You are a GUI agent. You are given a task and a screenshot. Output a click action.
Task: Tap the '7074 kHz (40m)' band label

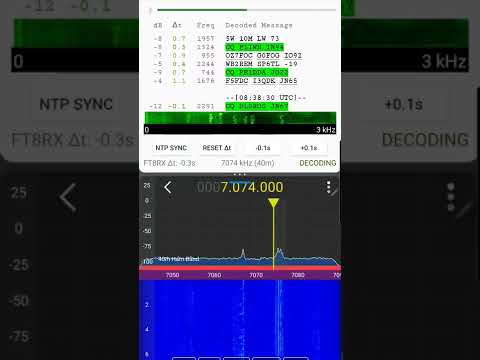(x=248, y=163)
